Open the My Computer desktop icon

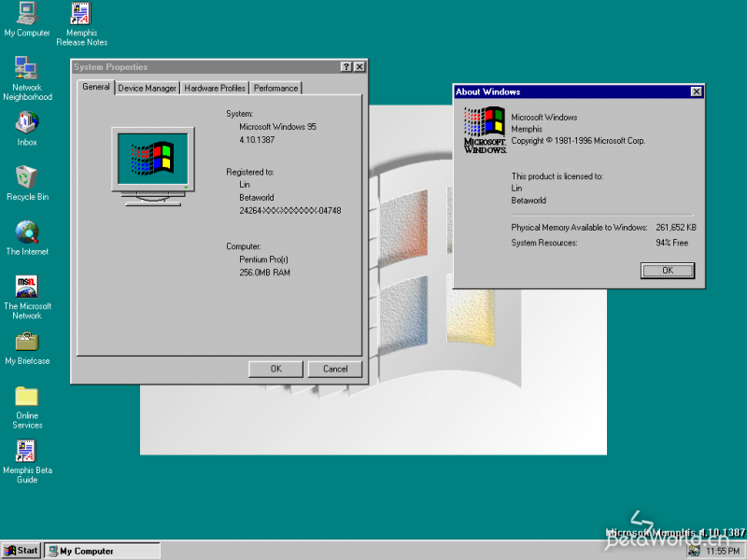click(x=26, y=14)
